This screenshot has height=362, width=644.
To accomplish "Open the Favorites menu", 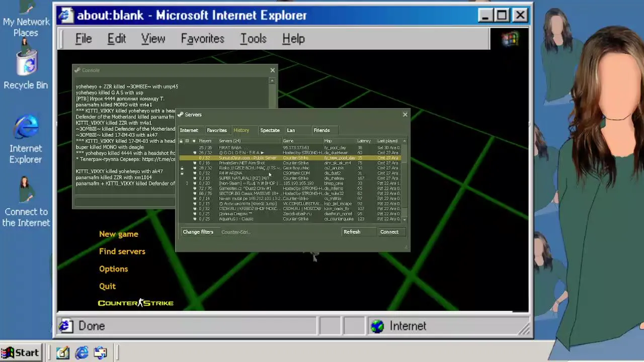I will tap(202, 39).
